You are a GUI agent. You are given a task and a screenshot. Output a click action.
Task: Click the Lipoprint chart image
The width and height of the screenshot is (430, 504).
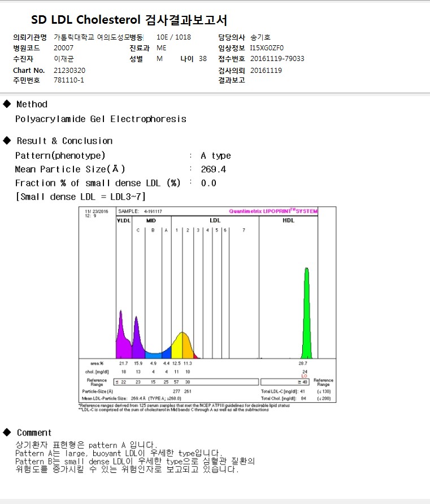(207, 305)
